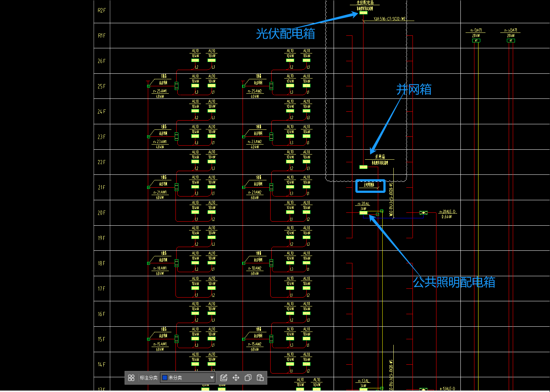This screenshot has width=550, height=392.
Task: Select the 25F floor label
Action: click(102, 86)
